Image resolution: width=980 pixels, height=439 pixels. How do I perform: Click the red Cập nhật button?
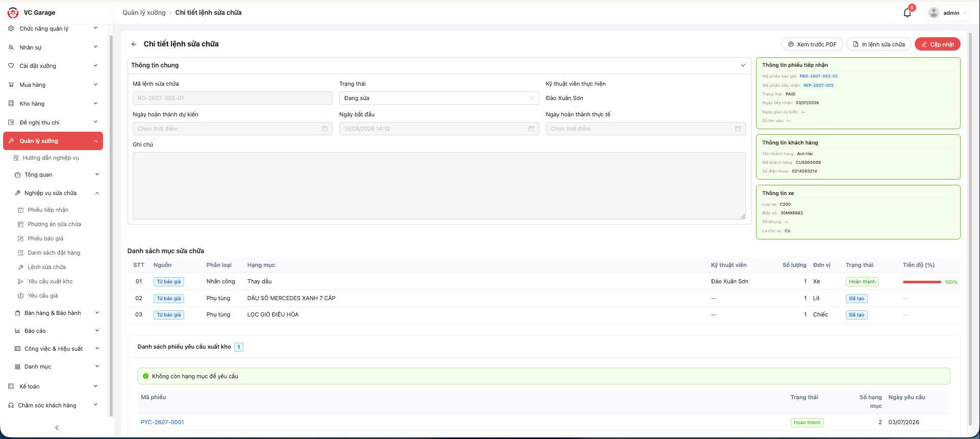938,44
